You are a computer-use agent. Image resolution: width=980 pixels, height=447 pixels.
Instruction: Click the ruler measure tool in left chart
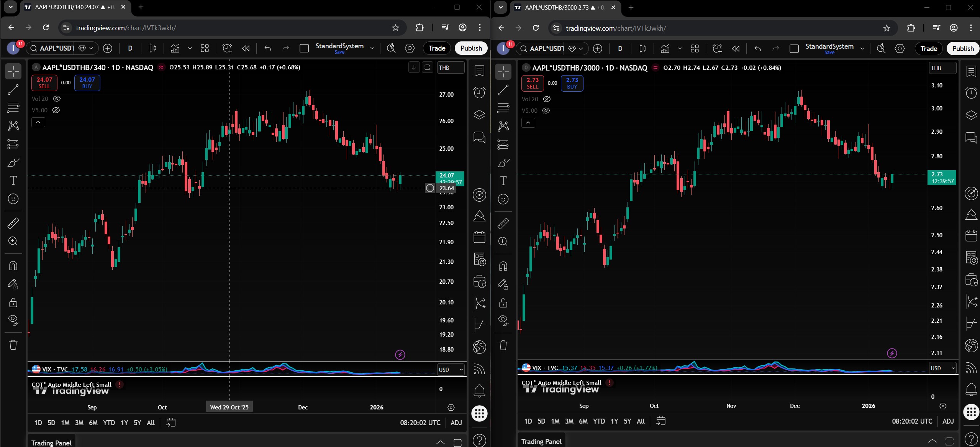pos(13,223)
